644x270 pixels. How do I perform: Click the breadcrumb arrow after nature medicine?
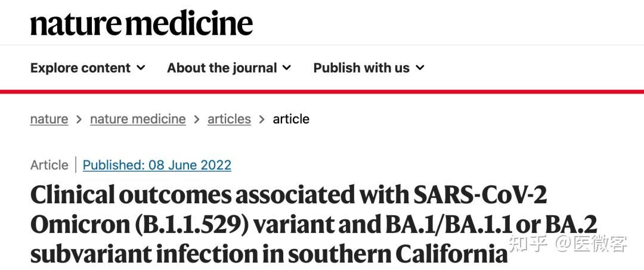coord(197,120)
